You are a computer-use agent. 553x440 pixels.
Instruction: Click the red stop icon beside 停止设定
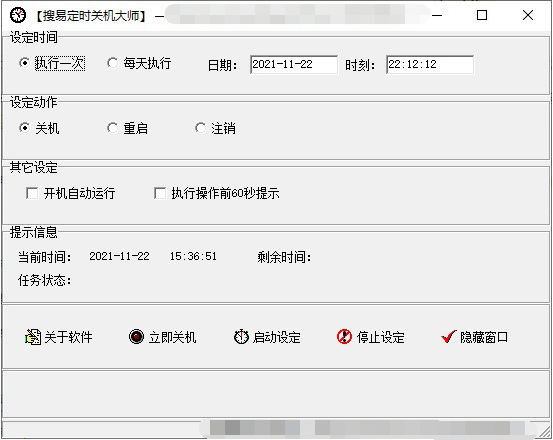pyautogui.click(x=344, y=337)
